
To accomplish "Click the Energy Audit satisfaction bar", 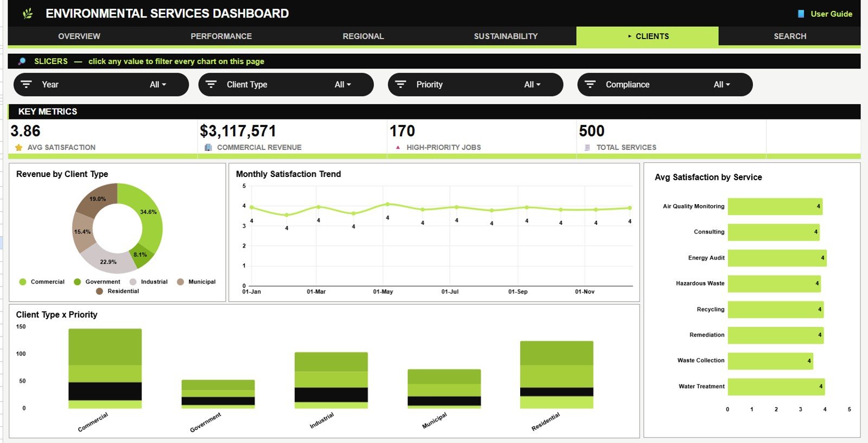I will [777, 258].
